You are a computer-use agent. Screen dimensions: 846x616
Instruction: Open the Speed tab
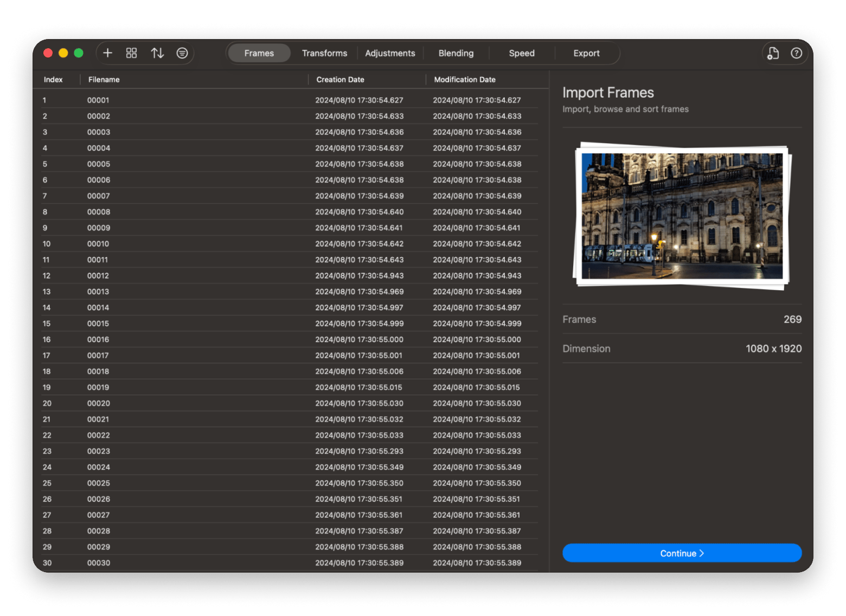pos(522,53)
